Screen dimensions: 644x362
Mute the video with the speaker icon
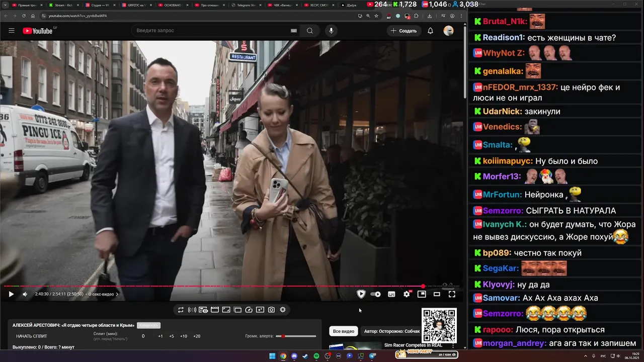click(x=25, y=294)
